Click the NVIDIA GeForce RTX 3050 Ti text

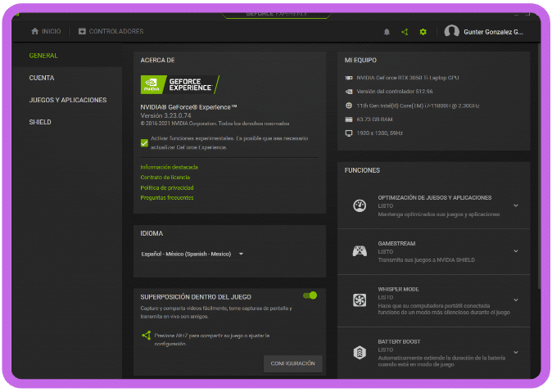(x=408, y=78)
